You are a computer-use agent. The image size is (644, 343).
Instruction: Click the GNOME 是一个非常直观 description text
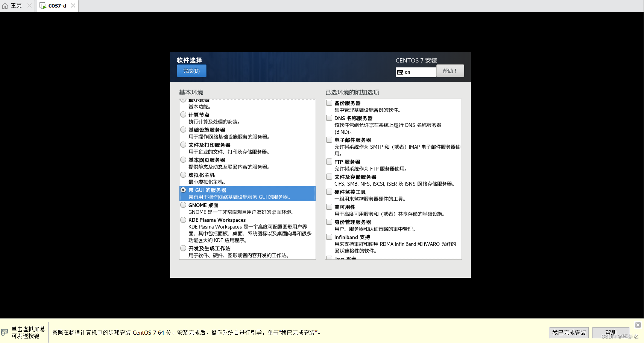coord(242,212)
